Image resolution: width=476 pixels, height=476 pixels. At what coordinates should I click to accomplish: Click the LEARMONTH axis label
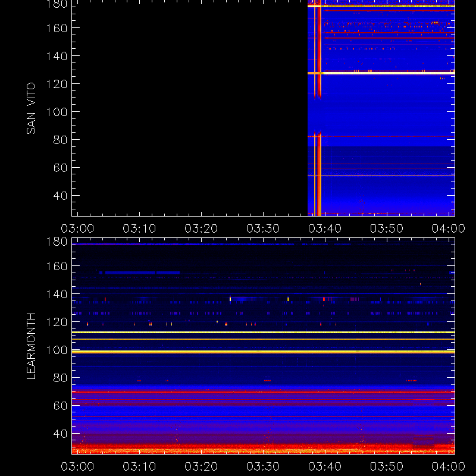point(31,346)
